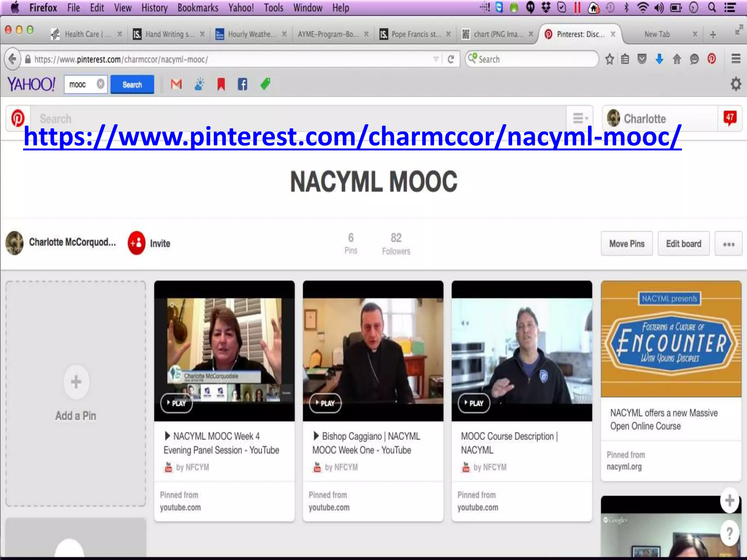Click the Edit board button
This screenshot has height=560, width=747.
coord(684,244)
